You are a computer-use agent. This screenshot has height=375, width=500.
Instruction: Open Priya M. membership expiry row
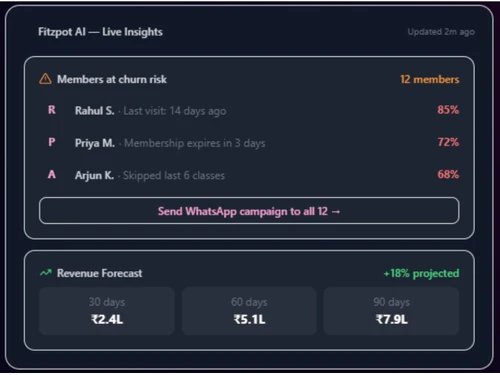point(249,143)
